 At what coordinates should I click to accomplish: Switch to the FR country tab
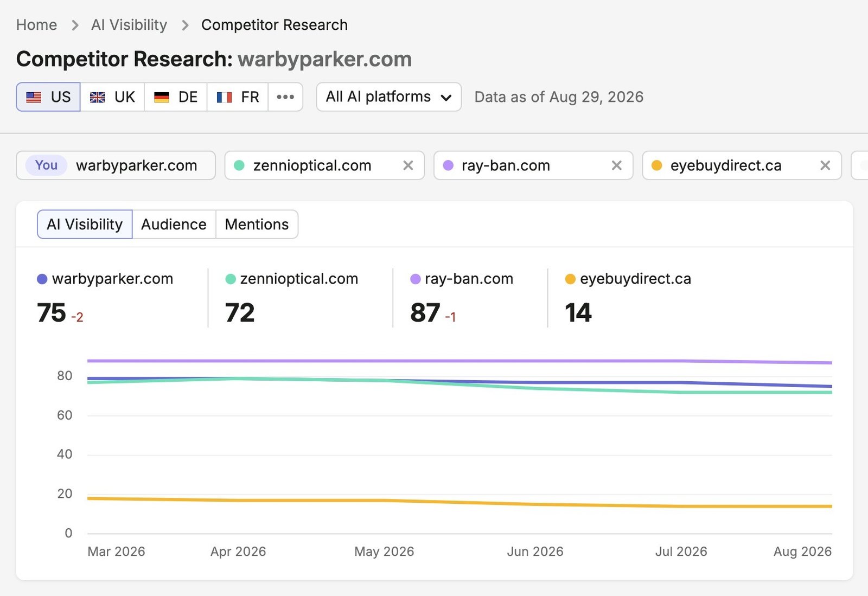(238, 97)
